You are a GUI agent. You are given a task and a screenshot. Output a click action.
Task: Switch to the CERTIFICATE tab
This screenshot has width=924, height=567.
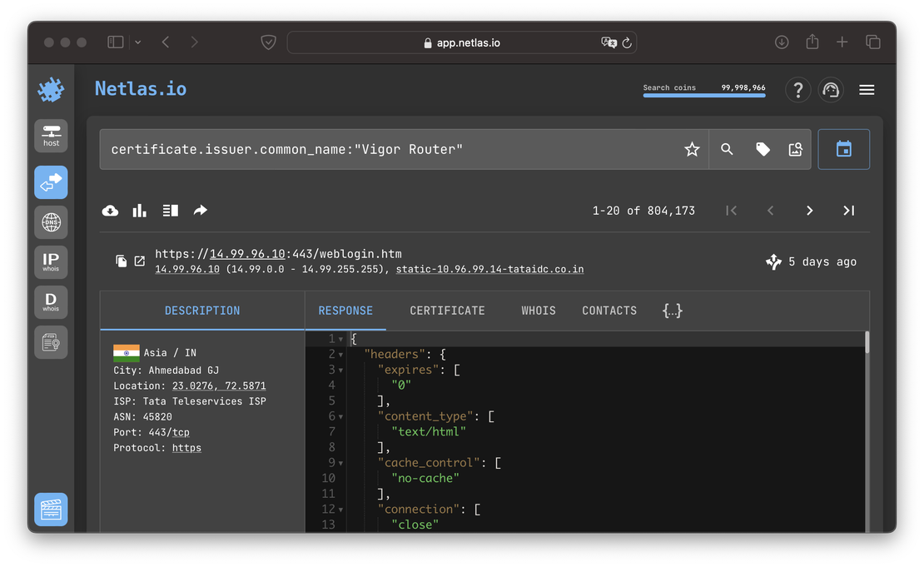[447, 311]
